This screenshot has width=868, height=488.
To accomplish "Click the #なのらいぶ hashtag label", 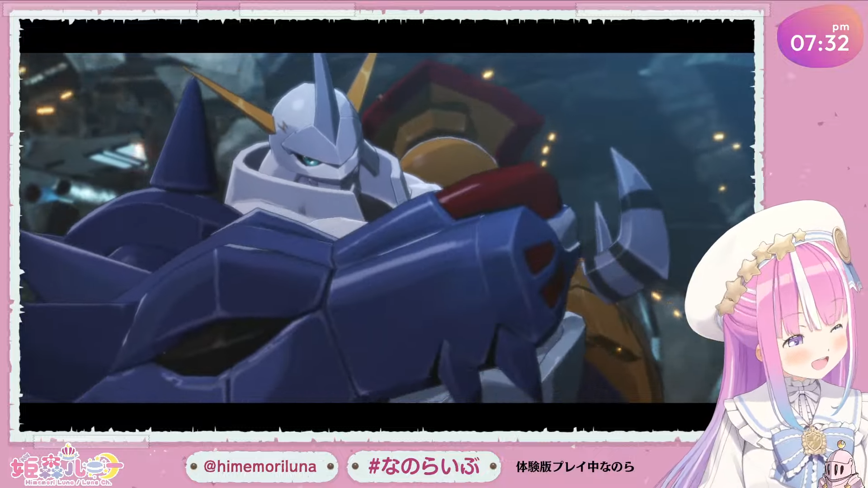I will 424,466.
